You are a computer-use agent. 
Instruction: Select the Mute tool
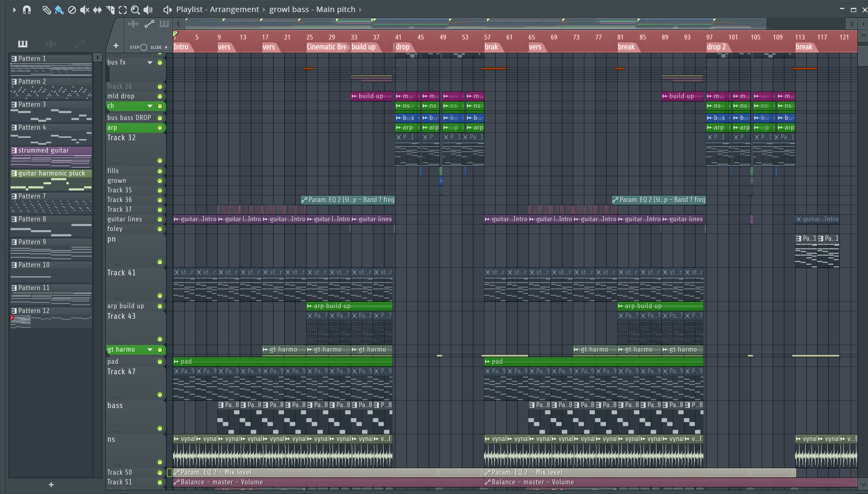point(84,10)
